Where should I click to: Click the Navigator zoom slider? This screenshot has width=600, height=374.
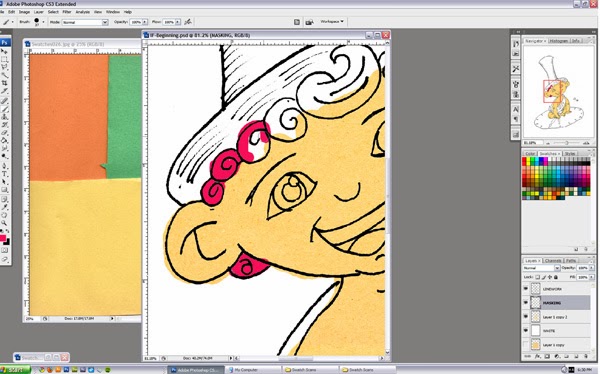566,143
